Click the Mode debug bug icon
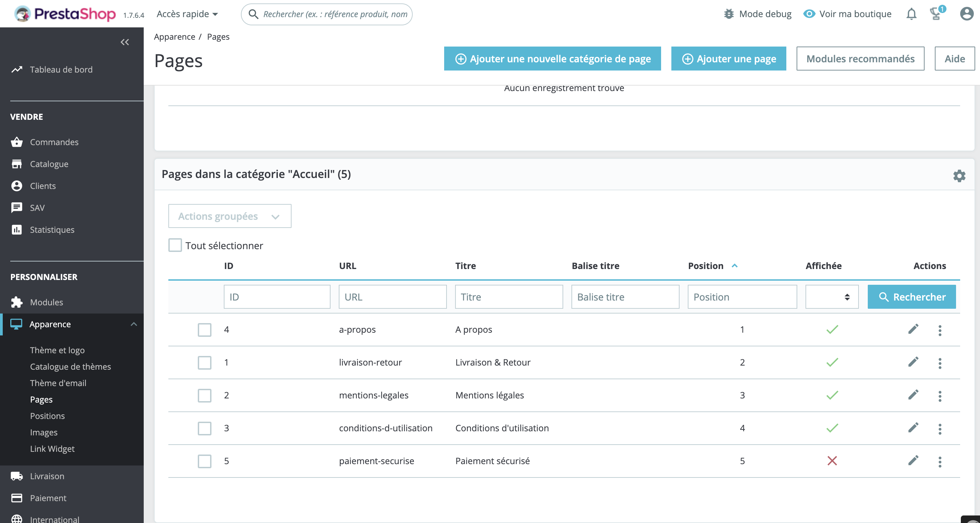This screenshot has width=980, height=523. (x=728, y=14)
